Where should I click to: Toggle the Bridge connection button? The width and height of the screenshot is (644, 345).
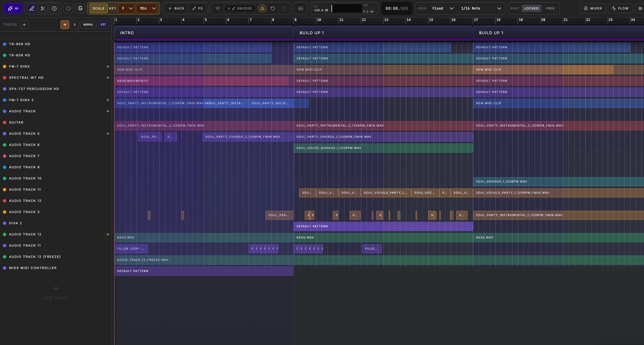coord(240,8)
